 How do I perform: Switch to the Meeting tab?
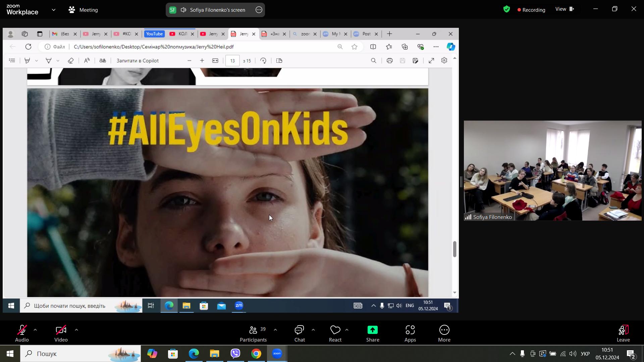point(83,10)
